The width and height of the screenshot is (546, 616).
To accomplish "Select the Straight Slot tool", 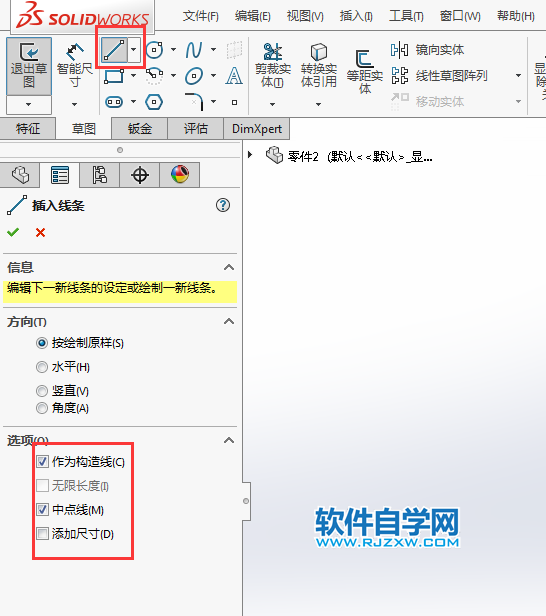I will (114, 102).
